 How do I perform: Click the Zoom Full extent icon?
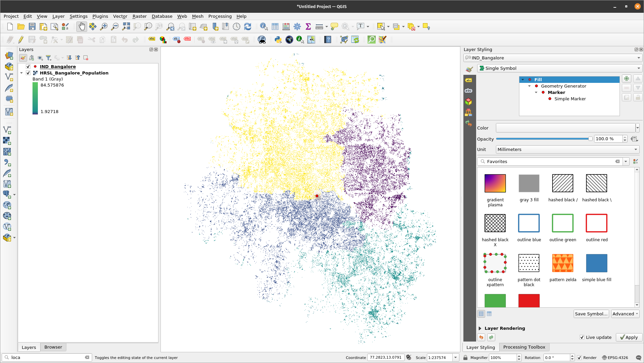(126, 27)
